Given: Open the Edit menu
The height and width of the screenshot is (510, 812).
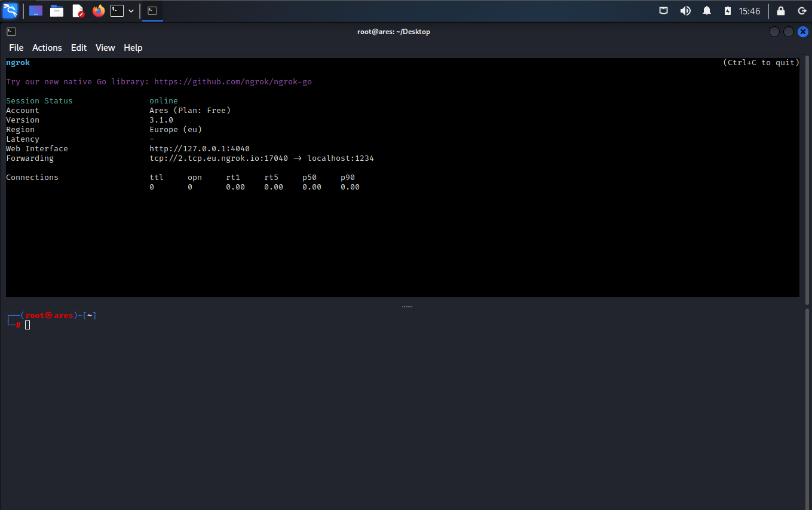Looking at the screenshot, I should tap(79, 48).
